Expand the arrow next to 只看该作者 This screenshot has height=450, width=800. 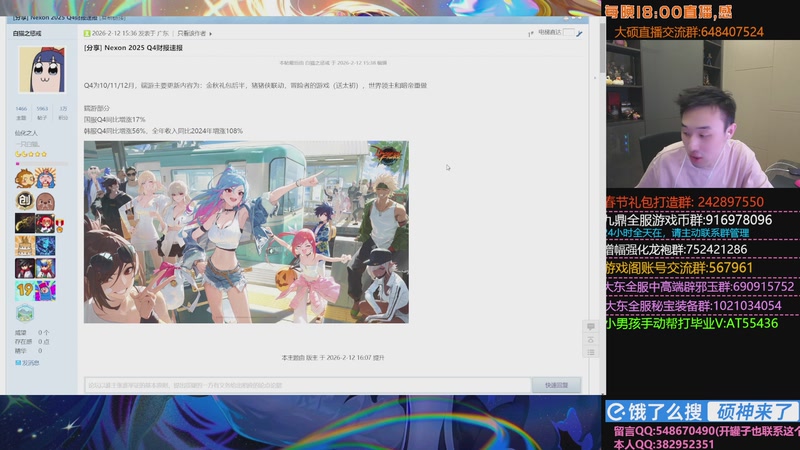pos(211,34)
